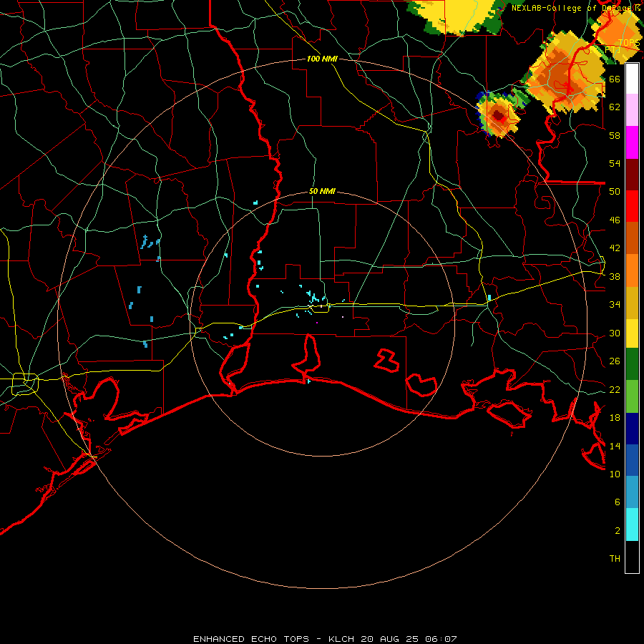Click the light green swatch in the color scale
This screenshot has width=644, height=644.
pyautogui.click(x=632, y=396)
